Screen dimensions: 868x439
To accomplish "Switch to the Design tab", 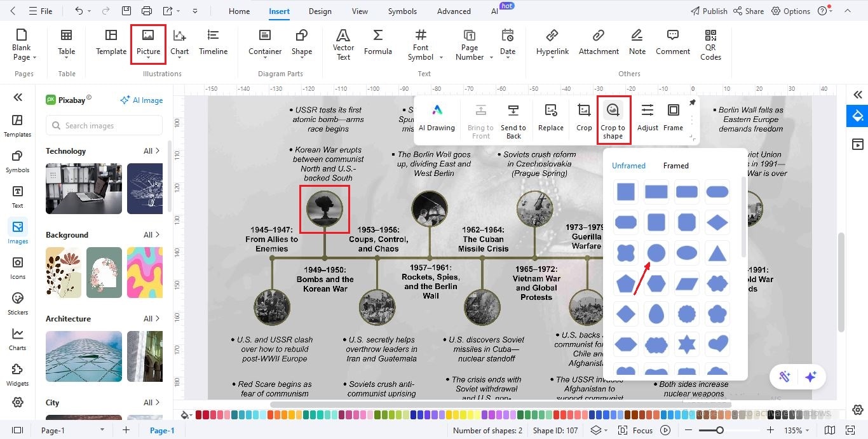I will click(320, 11).
